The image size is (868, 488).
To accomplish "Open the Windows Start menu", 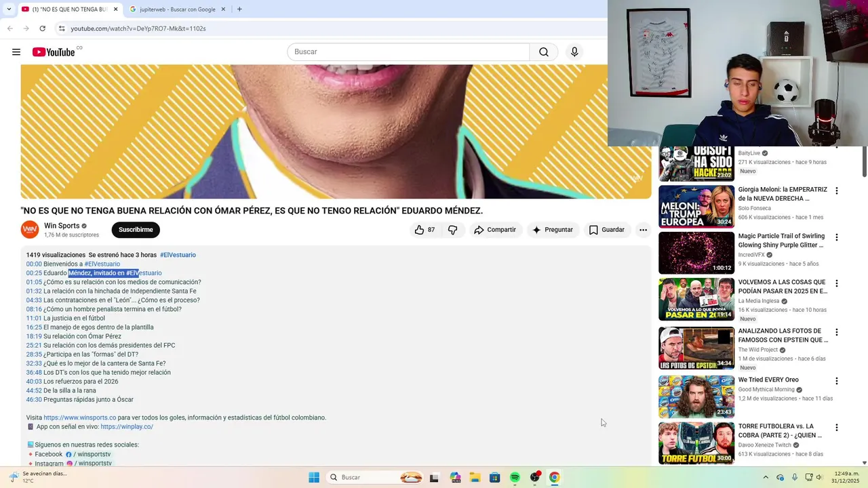I will click(314, 477).
